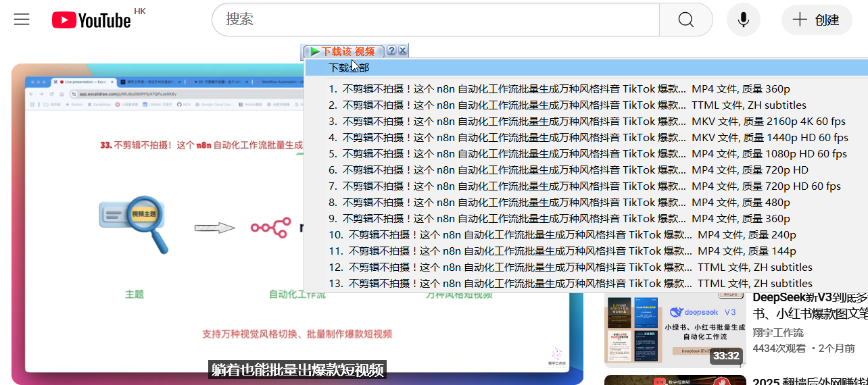Click the 下载该视频 download button
The width and height of the screenshot is (868, 385).
click(x=343, y=51)
